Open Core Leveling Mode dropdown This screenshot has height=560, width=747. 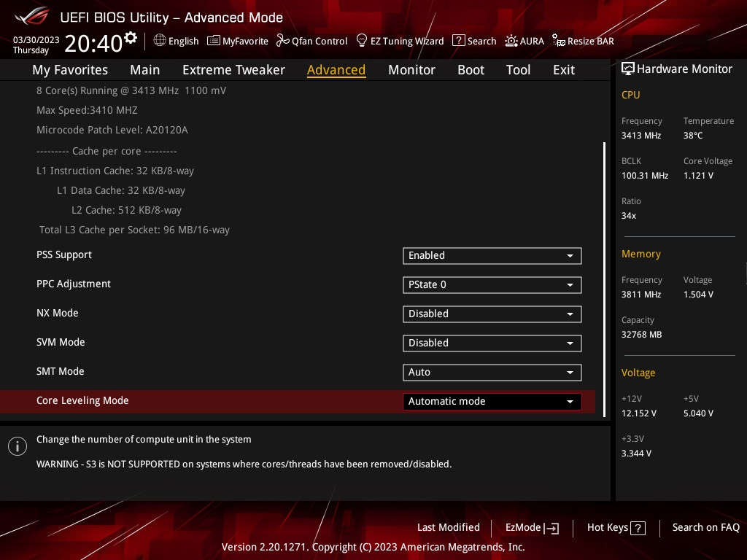(x=492, y=402)
